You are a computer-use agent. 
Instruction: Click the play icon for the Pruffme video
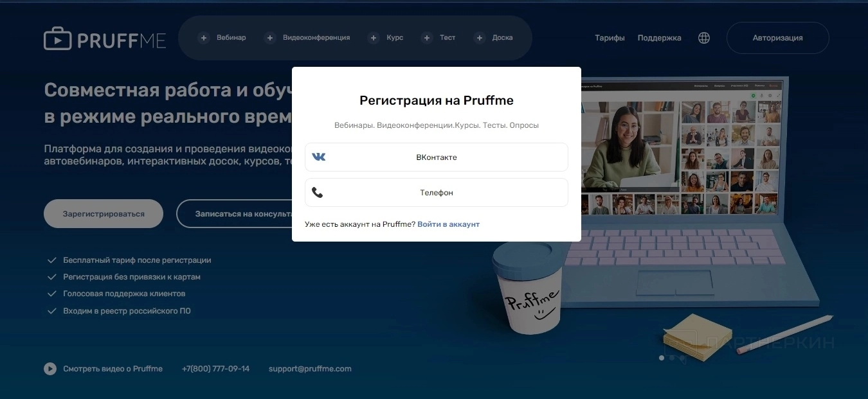click(x=50, y=369)
